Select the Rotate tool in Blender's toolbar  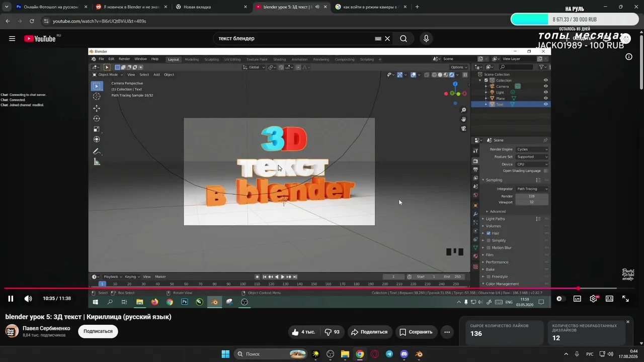pyautogui.click(x=97, y=119)
